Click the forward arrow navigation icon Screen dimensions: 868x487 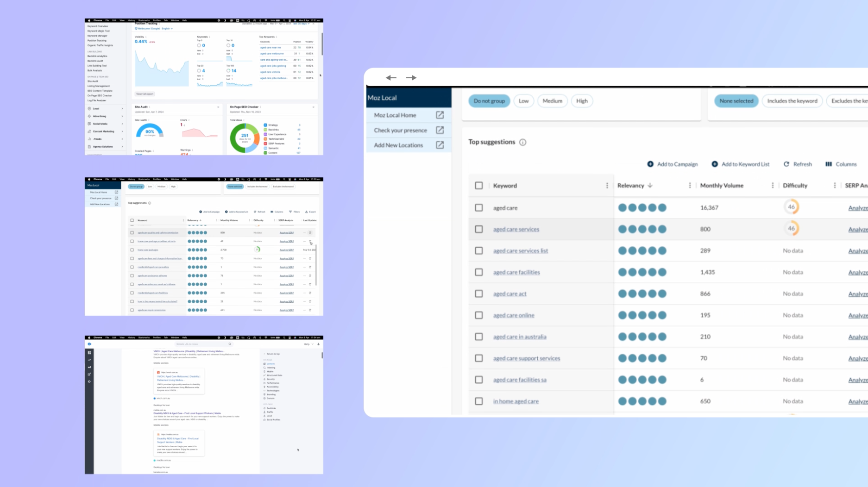tap(411, 78)
